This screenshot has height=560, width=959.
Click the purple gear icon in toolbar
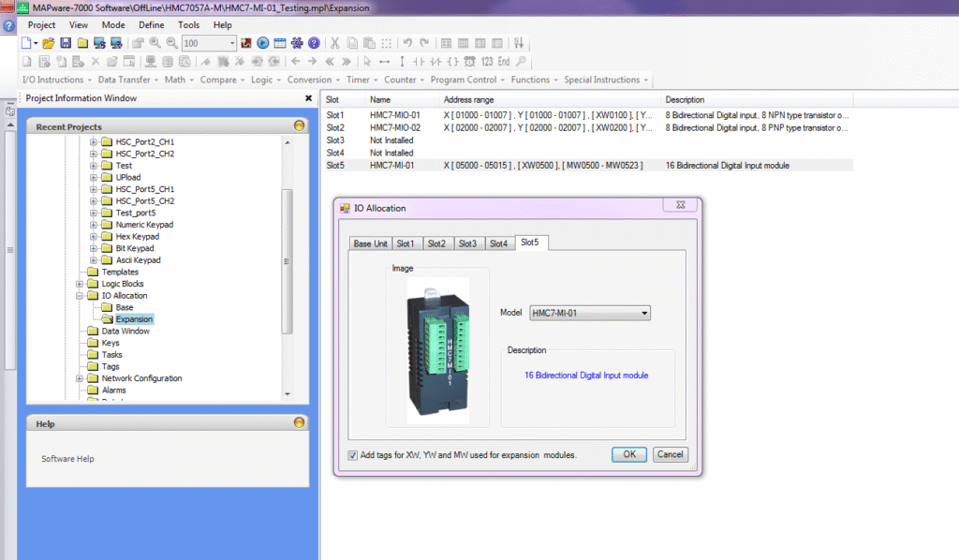click(297, 43)
